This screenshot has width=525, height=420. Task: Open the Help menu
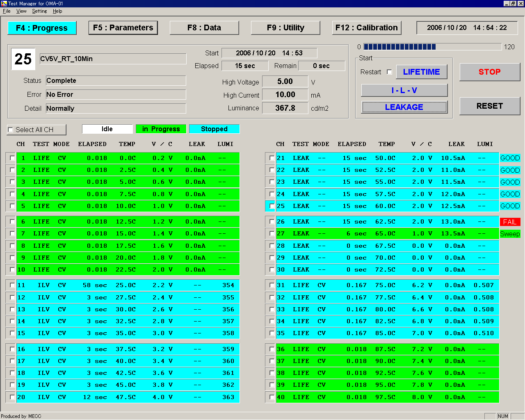(57, 11)
